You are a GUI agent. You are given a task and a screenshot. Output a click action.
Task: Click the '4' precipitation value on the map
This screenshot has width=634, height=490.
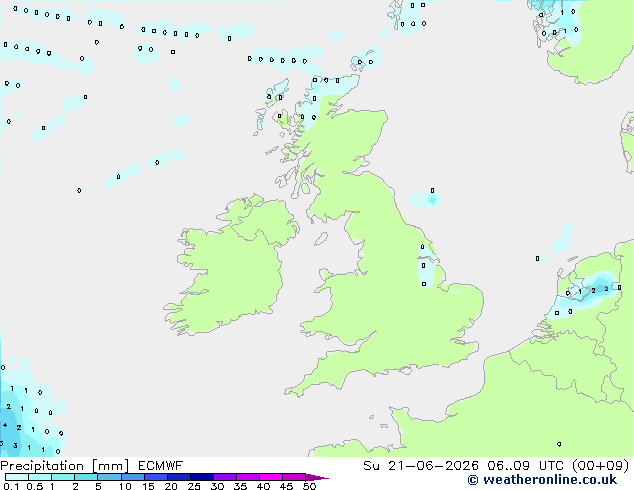[x=5, y=425]
